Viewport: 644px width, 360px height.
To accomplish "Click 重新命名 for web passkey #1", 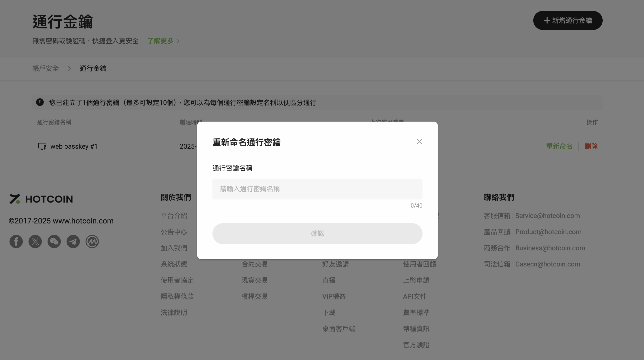I will pos(559,146).
